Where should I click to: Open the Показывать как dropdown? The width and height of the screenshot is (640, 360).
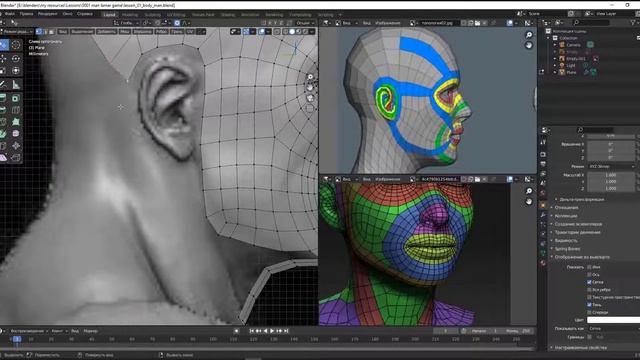(x=613, y=328)
